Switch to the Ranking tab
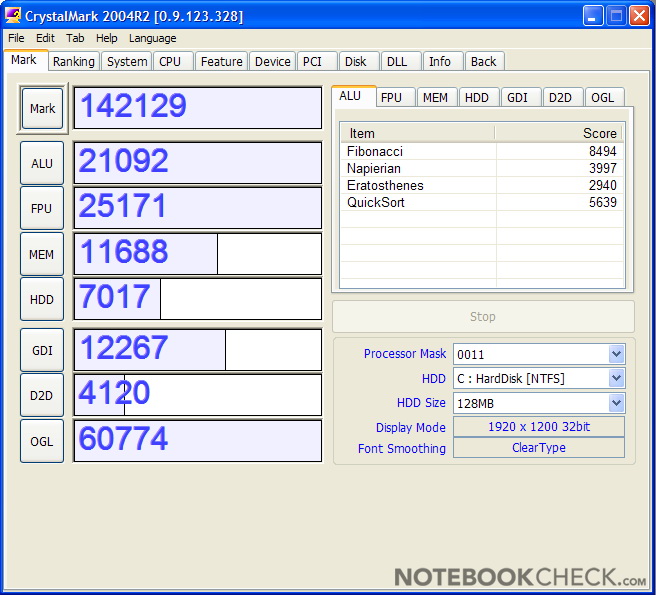The width and height of the screenshot is (656, 595). [x=74, y=62]
